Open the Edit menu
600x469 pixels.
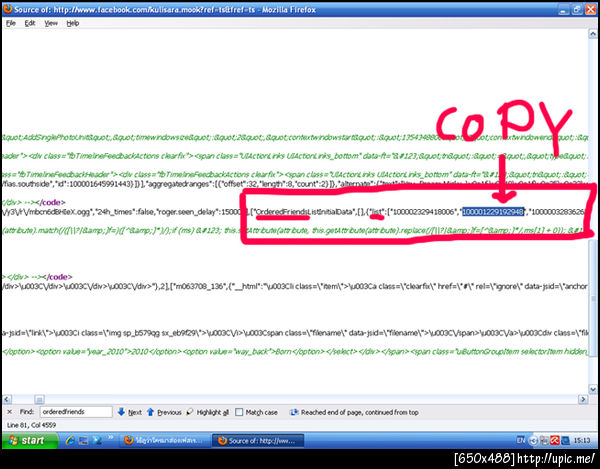pyautogui.click(x=30, y=23)
